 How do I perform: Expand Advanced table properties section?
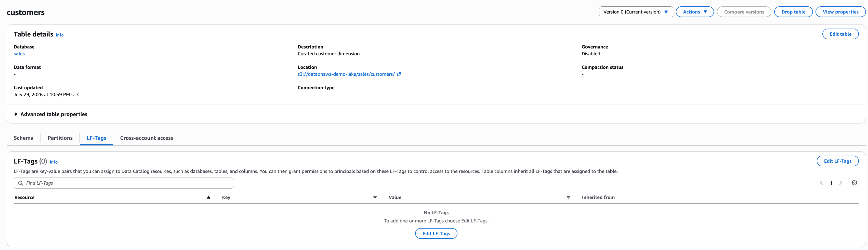click(x=50, y=114)
